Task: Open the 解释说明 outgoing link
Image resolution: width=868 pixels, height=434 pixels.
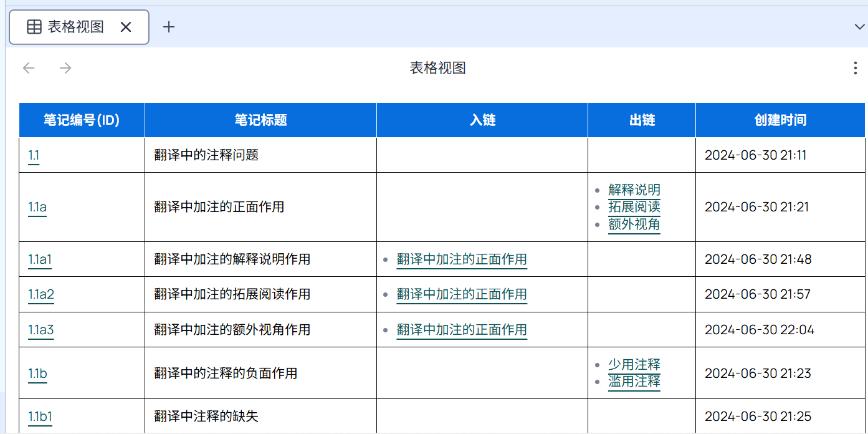Action: click(x=634, y=190)
